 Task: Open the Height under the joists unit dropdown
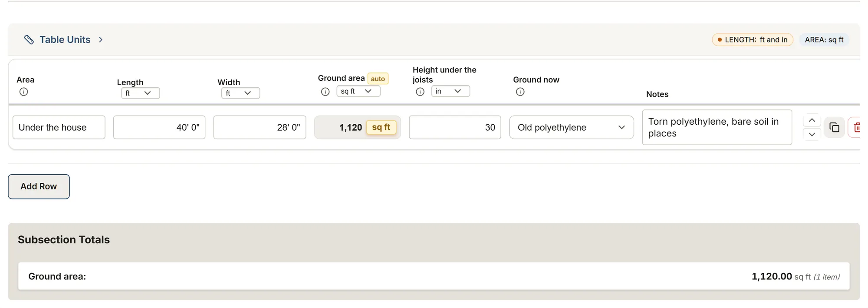pos(450,91)
